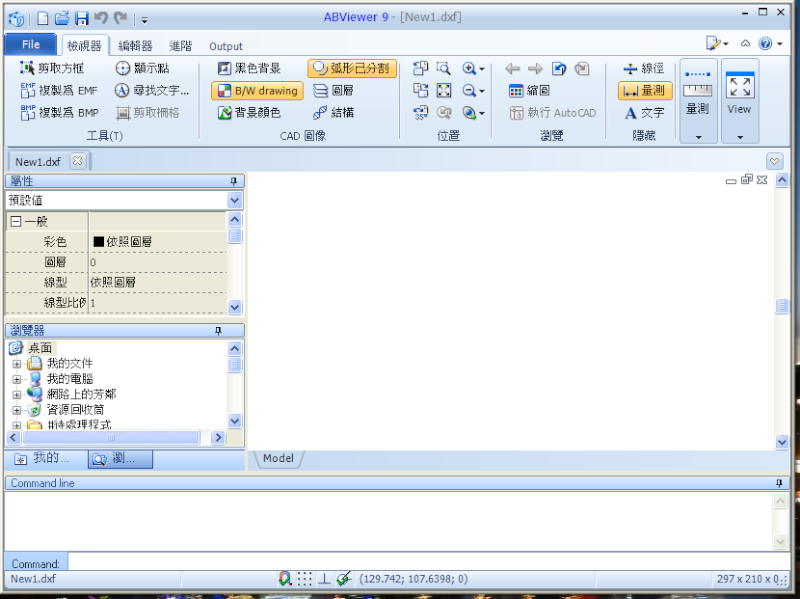Click the fit-to-window four-arrows icon
The image size is (800, 599).
click(444, 91)
